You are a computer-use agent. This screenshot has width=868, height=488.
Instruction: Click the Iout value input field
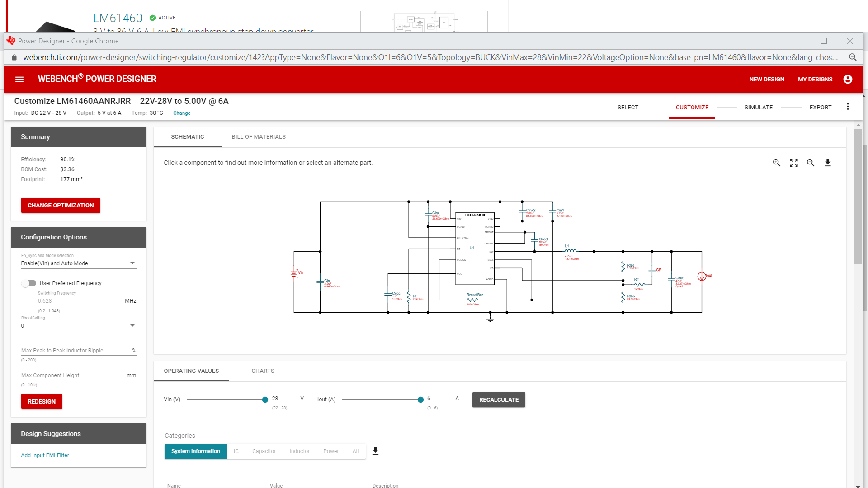[443, 399]
